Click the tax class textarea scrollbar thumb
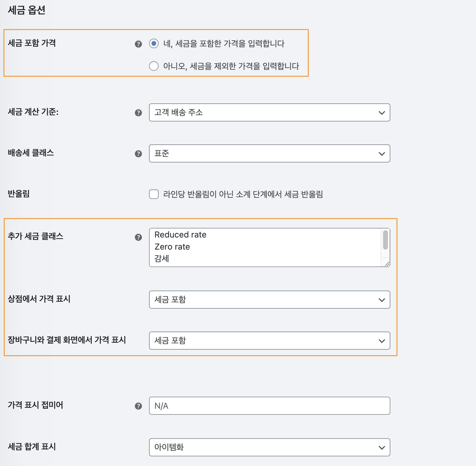 (386, 240)
